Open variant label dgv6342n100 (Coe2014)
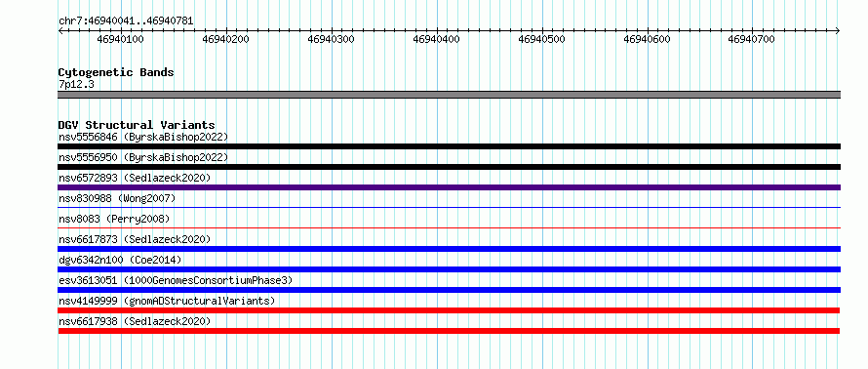 pyautogui.click(x=120, y=260)
